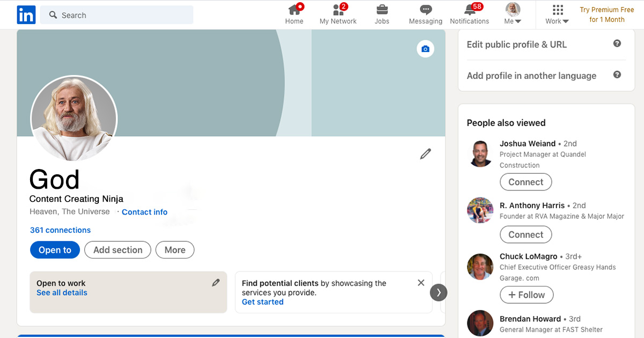
Task: Open Messaging
Action: (x=426, y=14)
